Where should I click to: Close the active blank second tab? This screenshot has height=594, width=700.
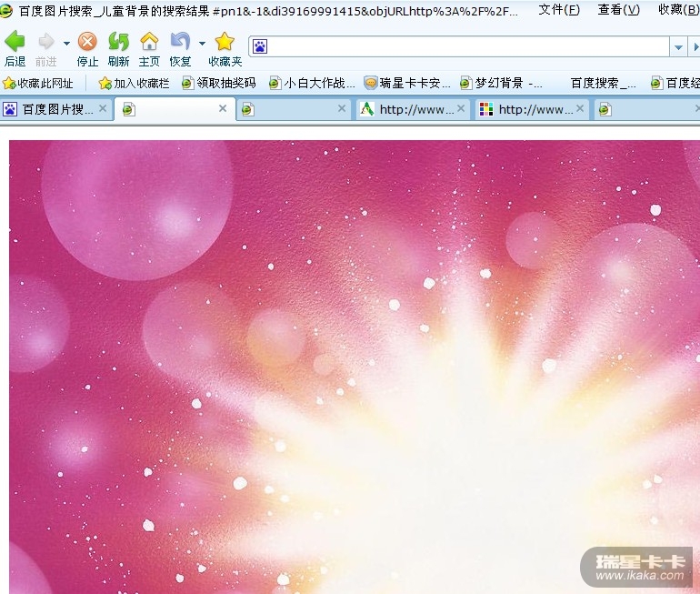pyautogui.click(x=223, y=108)
